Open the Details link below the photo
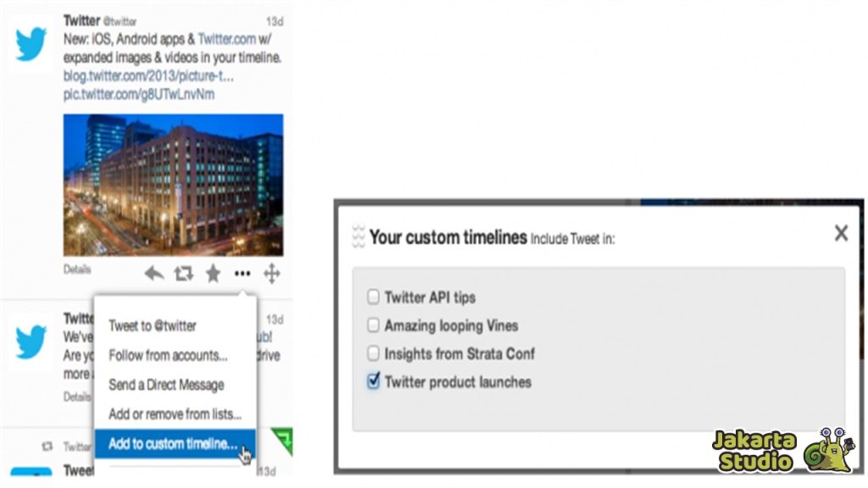The height and width of the screenshot is (488, 868). click(x=77, y=269)
